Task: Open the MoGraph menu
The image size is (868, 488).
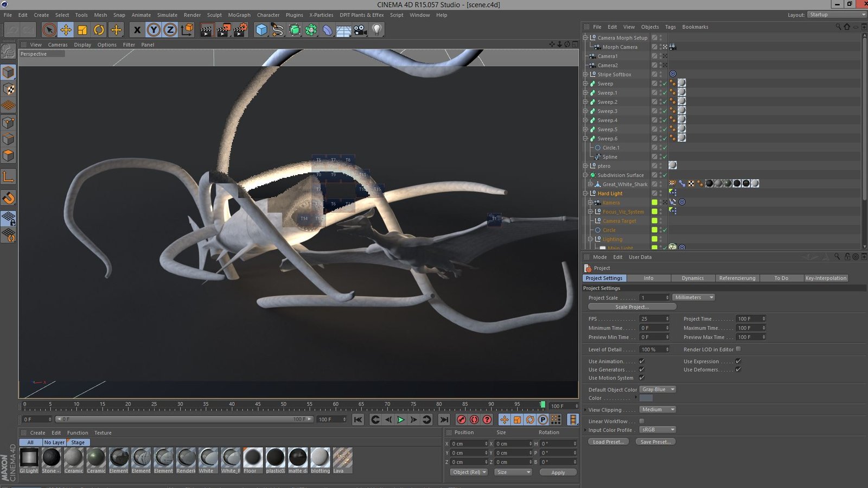Action: [x=239, y=15]
